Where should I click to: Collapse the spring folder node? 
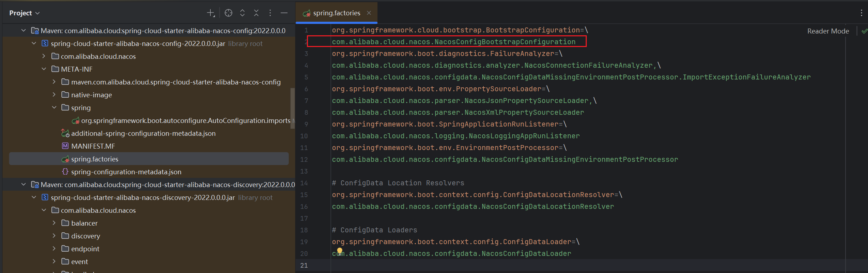tap(54, 108)
